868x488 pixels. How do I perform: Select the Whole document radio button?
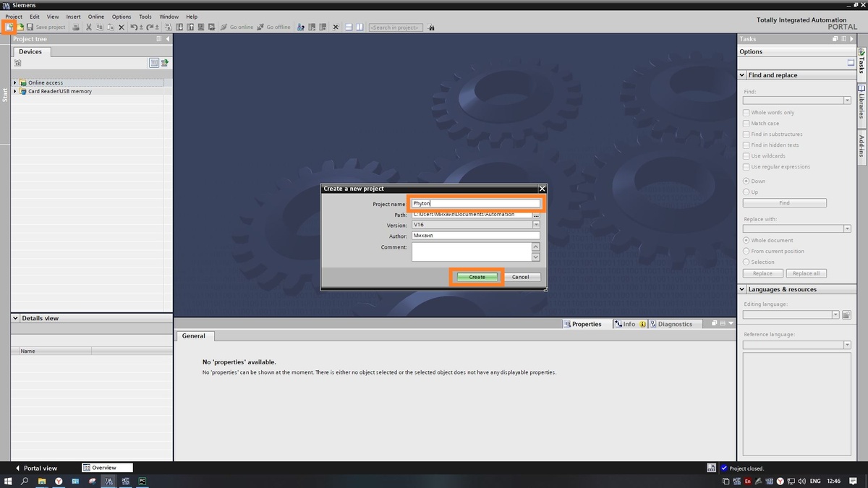(746, 240)
